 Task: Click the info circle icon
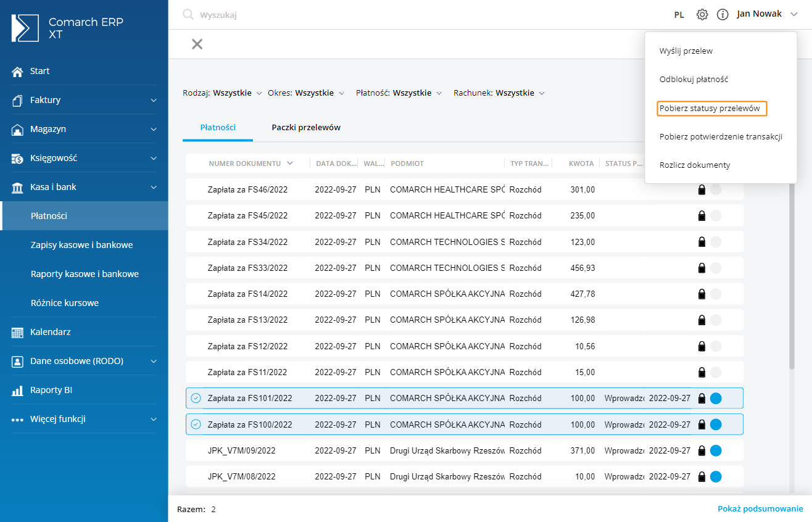tap(723, 14)
